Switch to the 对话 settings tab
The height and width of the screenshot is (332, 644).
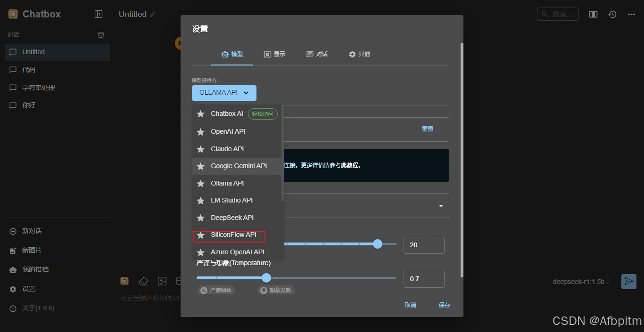[317, 54]
